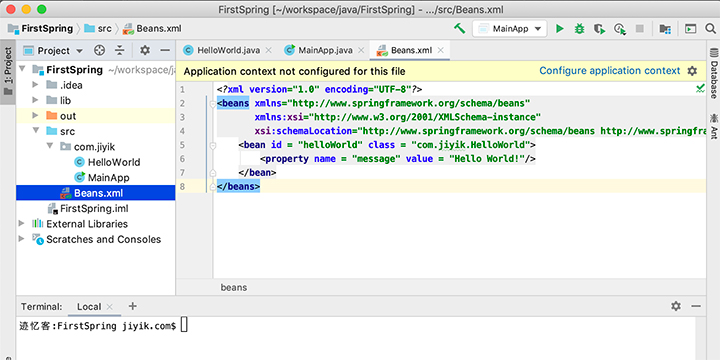Toggle the 1: Project side tool button
Screen dimensions: 720x360
[8, 71]
